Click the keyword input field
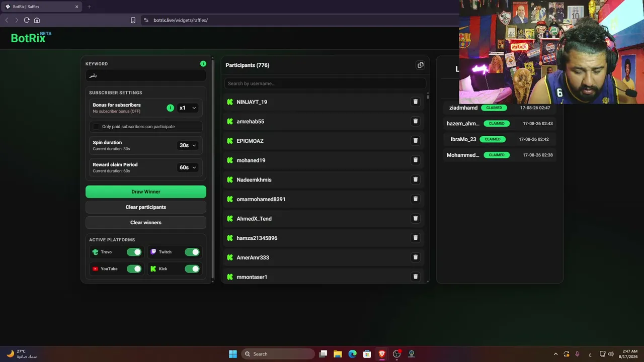The image size is (644, 362). [146, 75]
